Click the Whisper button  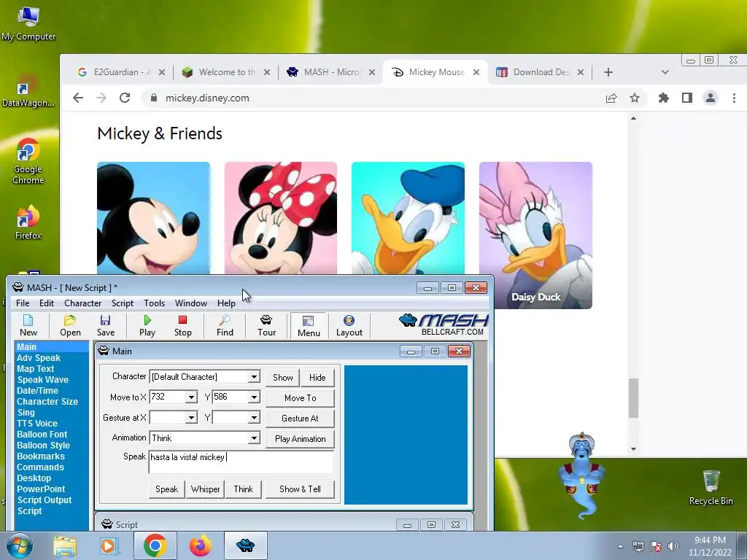(205, 489)
